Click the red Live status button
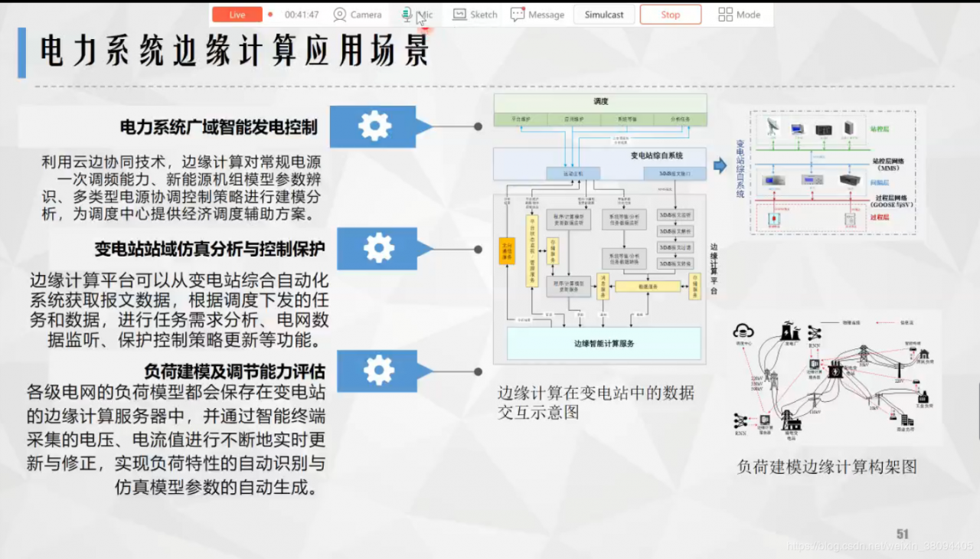980x559 pixels. pyautogui.click(x=237, y=15)
